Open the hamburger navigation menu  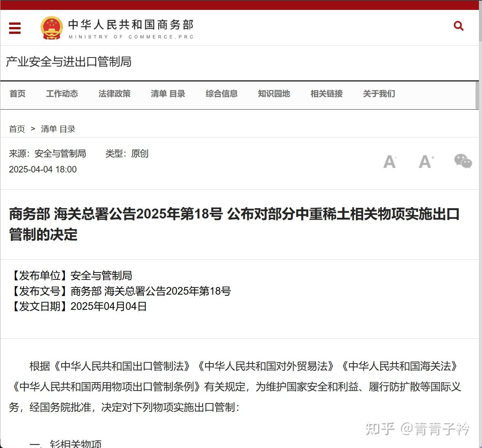(14, 28)
